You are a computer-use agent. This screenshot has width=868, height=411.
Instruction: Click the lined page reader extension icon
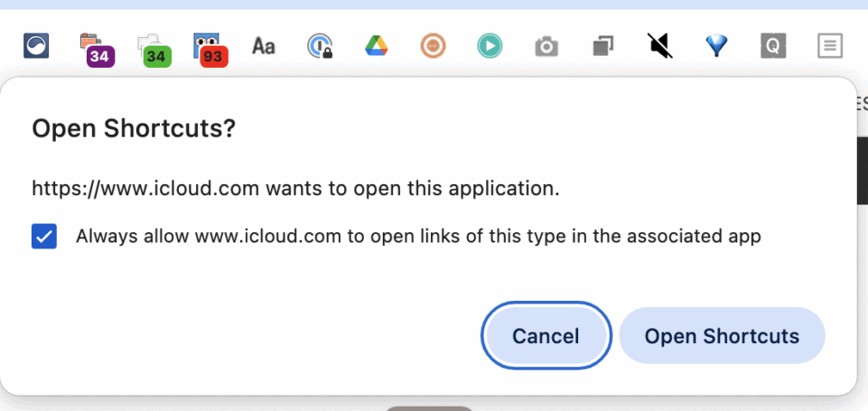(830, 46)
